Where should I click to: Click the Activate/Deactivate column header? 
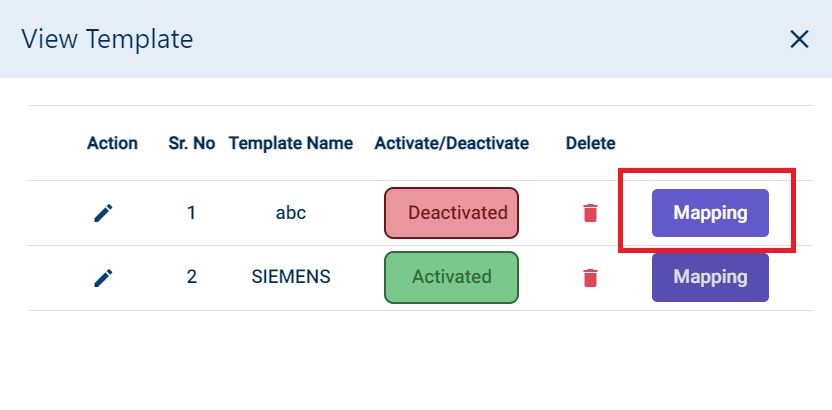pyautogui.click(x=452, y=143)
